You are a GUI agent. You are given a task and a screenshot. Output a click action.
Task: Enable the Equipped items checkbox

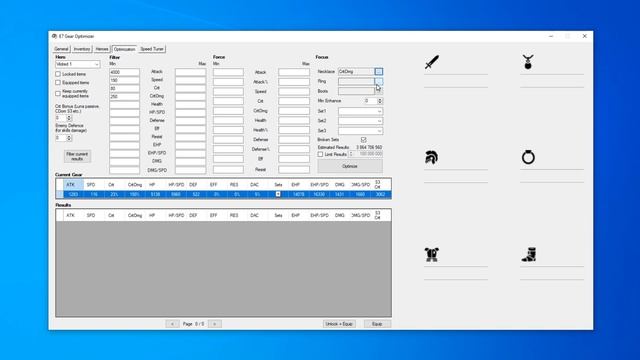[58, 83]
